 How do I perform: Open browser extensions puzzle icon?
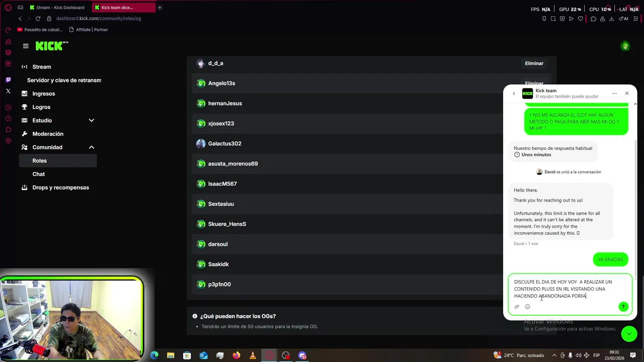[593, 19]
